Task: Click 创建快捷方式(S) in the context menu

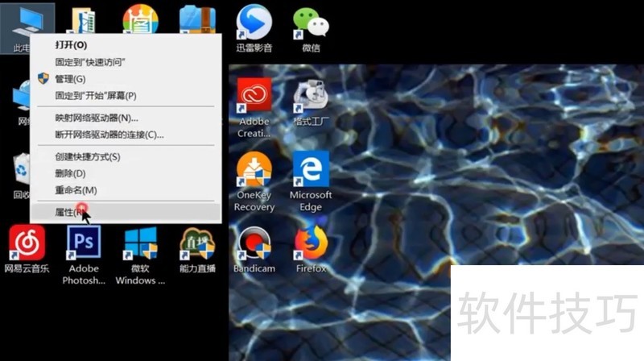Action: pyautogui.click(x=87, y=156)
